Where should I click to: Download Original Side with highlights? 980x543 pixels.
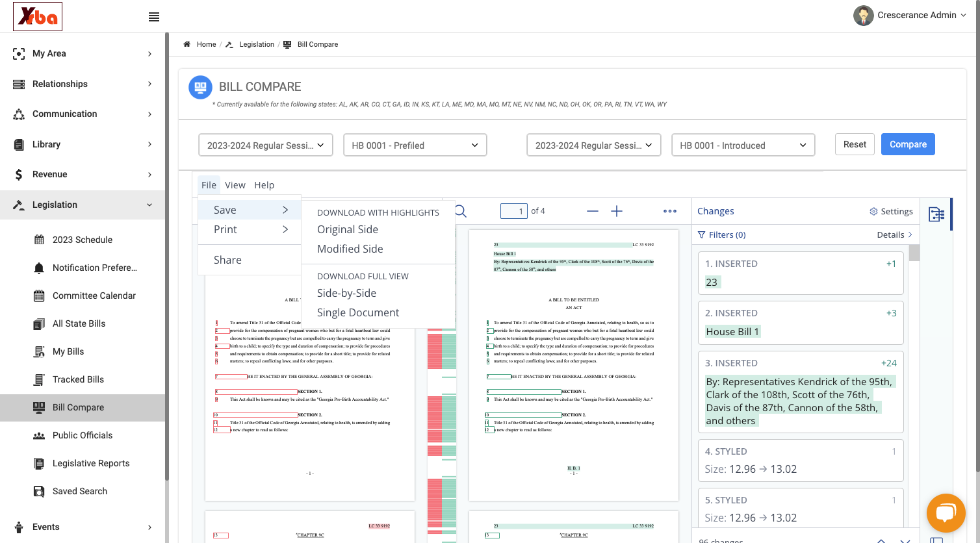(x=348, y=229)
